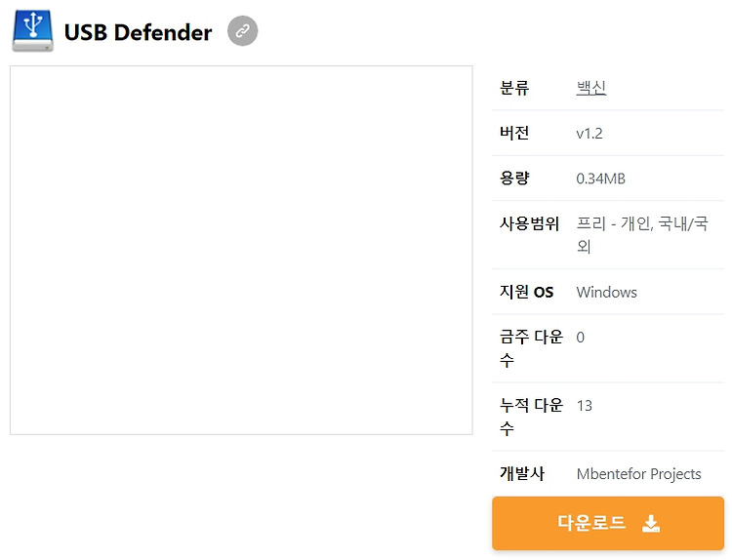Screen dimensions: 732x560
Task: Click the 분류 row label
Action: click(x=514, y=88)
